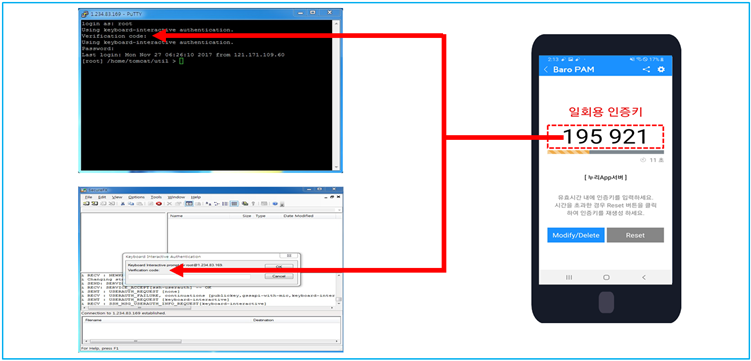Open the Options menu in SecureFX
The image size is (751, 361).
coord(137,197)
